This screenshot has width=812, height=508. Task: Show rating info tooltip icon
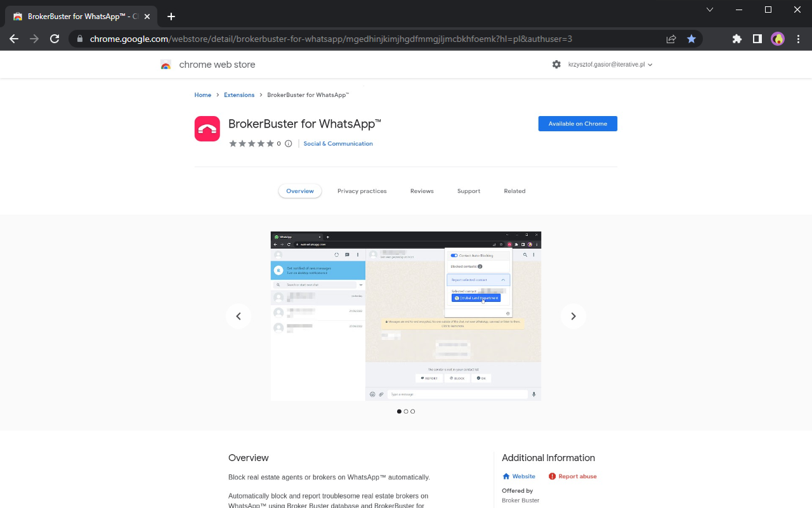click(x=289, y=144)
